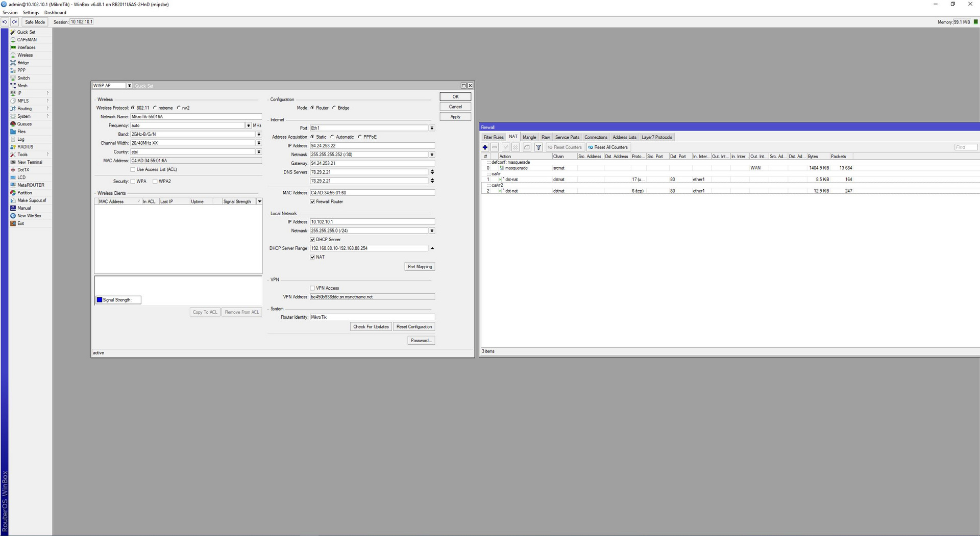980x536 pixels.
Task: Launch New WinBox from the sidebar
Action: pyautogui.click(x=30, y=216)
